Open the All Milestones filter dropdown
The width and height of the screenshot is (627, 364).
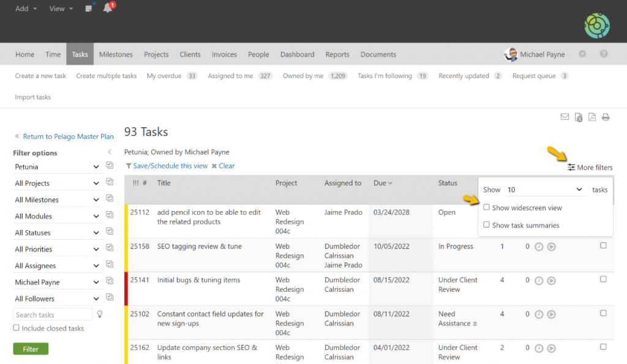(x=57, y=199)
